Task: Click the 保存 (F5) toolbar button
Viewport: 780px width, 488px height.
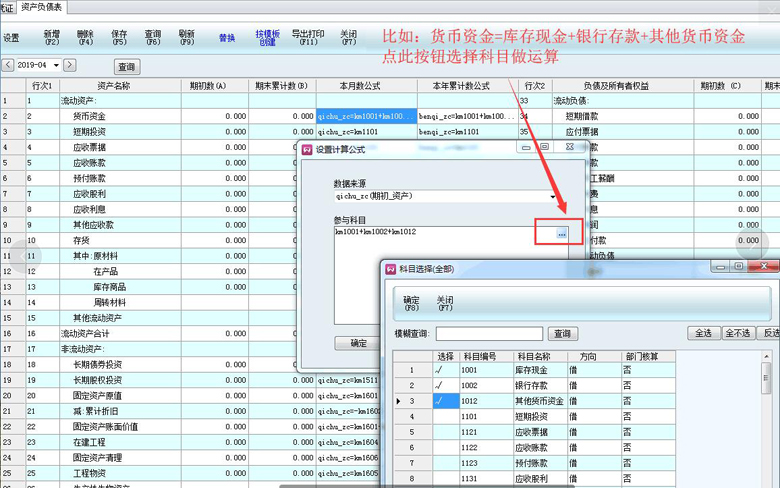Action: [x=119, y=38]
